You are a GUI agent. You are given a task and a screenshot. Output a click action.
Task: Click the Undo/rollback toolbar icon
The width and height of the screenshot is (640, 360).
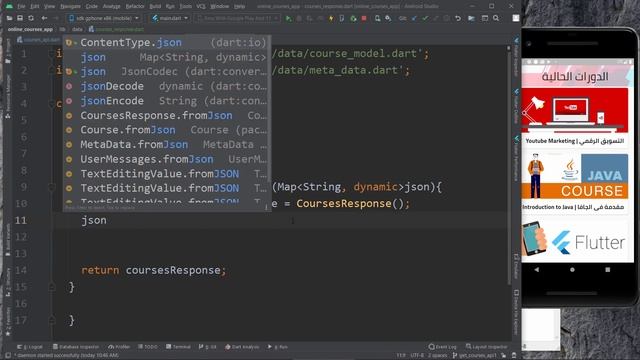point(458,18)
